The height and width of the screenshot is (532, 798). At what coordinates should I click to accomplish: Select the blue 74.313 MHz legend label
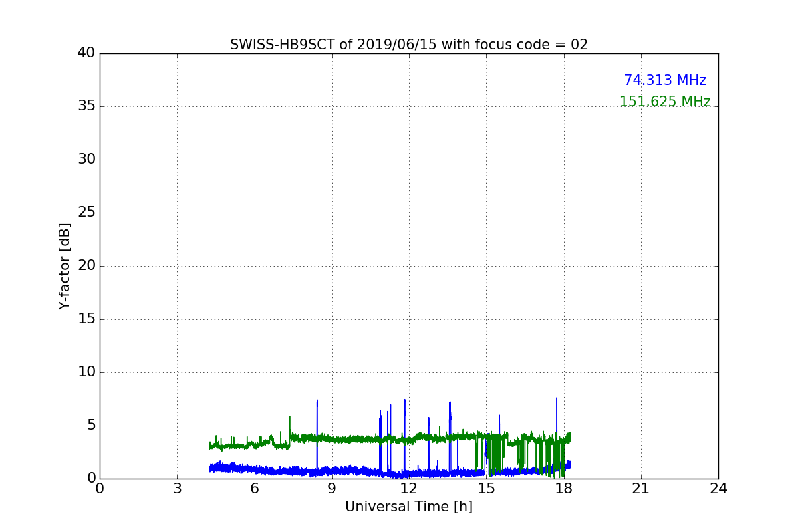pos(664,80)
